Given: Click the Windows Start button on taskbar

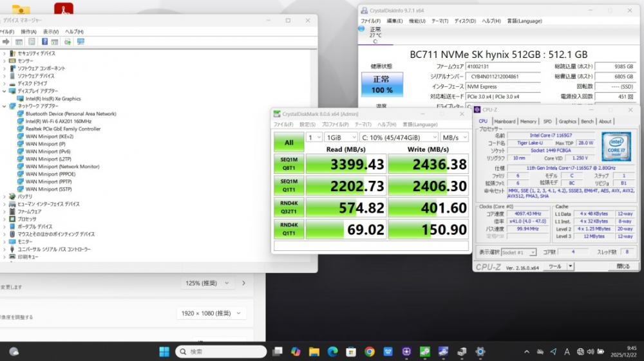Looking at the screenshot, I should 164,351.
